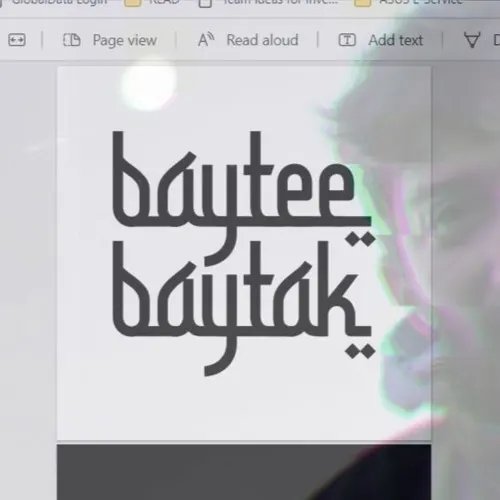Click the Add text box icon
This screenshot has height=500, width=500.
(x=347, y=40)
